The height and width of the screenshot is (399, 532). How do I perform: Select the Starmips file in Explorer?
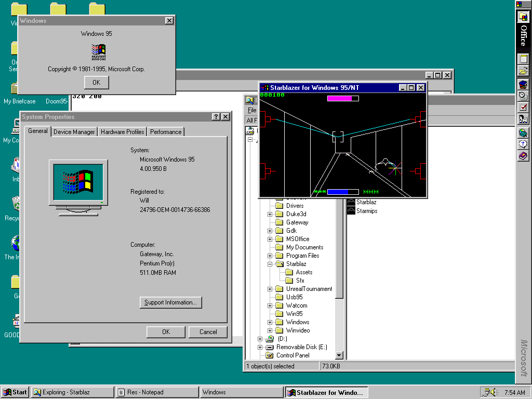tap(366, 211)
